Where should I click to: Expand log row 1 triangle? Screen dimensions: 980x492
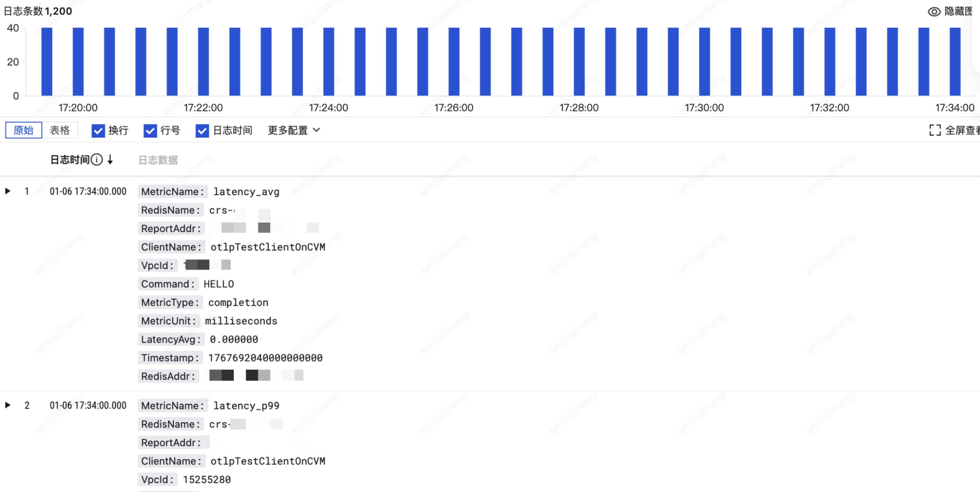7,191
